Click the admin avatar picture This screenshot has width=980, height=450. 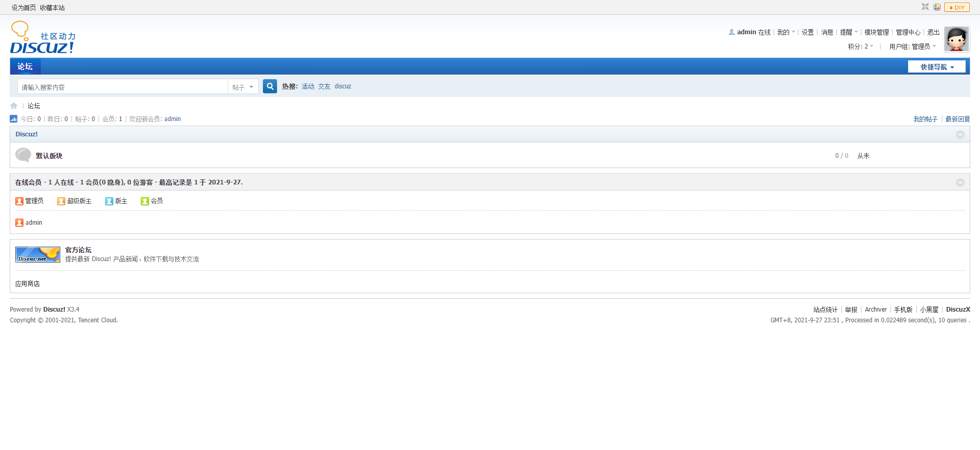pyautogui.click(x=957, y=39)
